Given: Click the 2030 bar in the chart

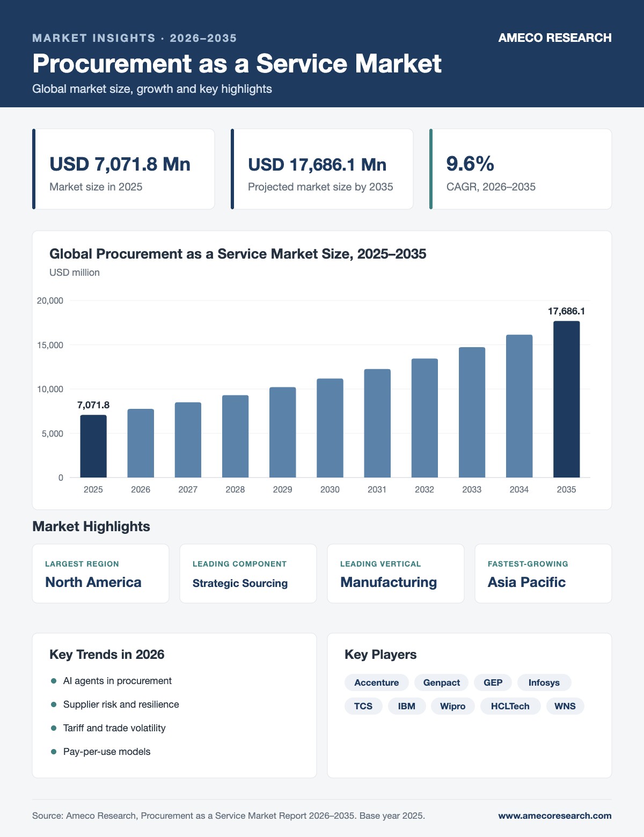Looking at the screenshot, I should coord(330,428).
